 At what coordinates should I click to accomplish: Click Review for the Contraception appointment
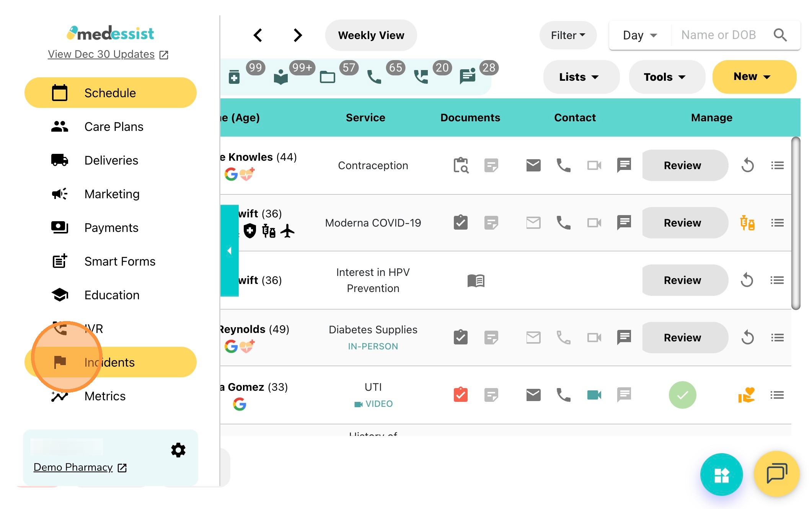click(x=682, y=165)
